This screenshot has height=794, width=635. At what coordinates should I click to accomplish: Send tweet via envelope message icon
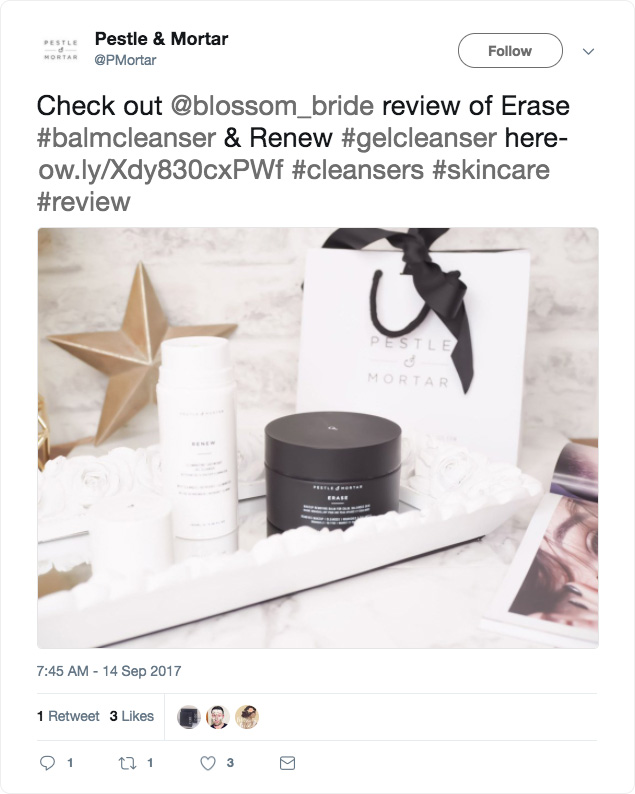[288, 763]
